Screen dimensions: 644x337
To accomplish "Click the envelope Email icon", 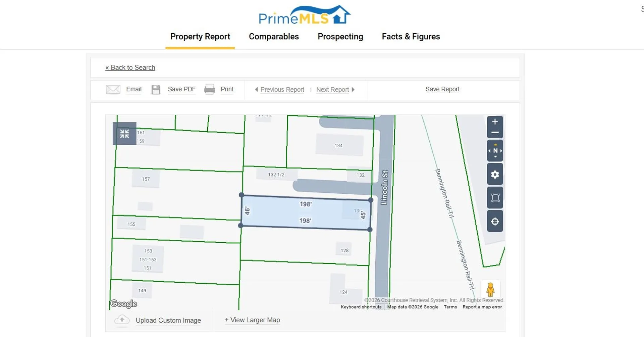I will click(x=113, y=89).
